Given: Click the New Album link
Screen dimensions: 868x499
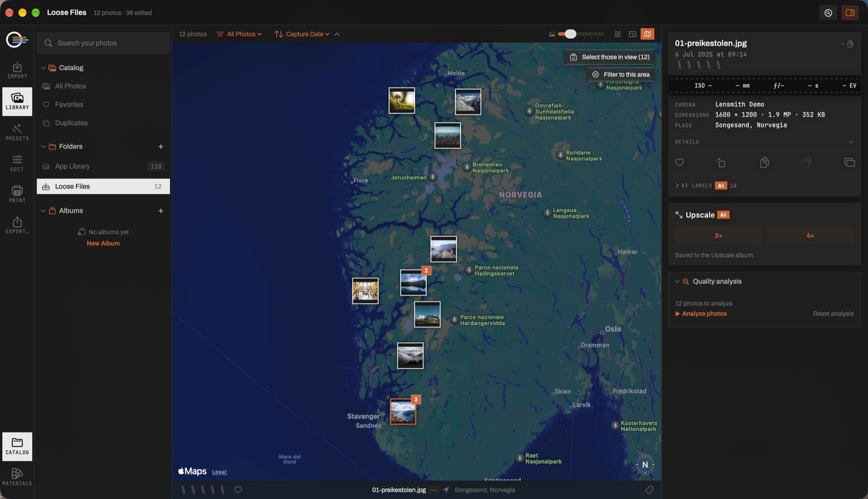Looking at the screenshot, I should click(103, 243).
